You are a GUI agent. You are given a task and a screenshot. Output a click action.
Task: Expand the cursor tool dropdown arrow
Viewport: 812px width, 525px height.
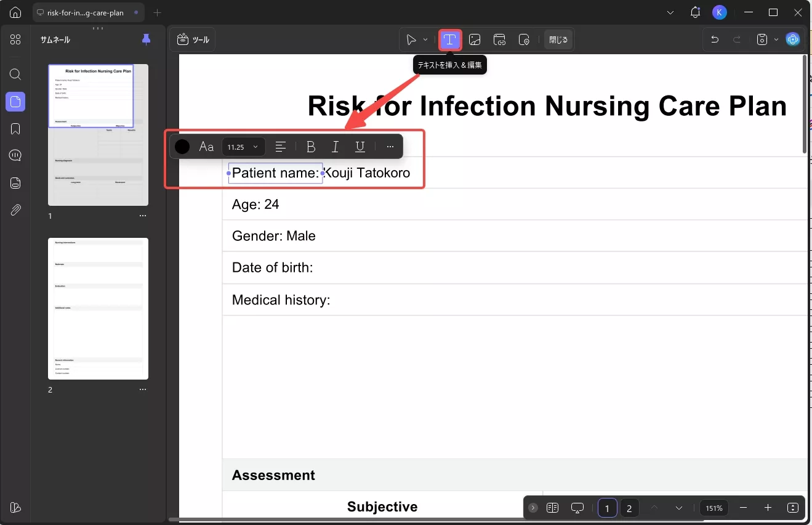(425, 40)
